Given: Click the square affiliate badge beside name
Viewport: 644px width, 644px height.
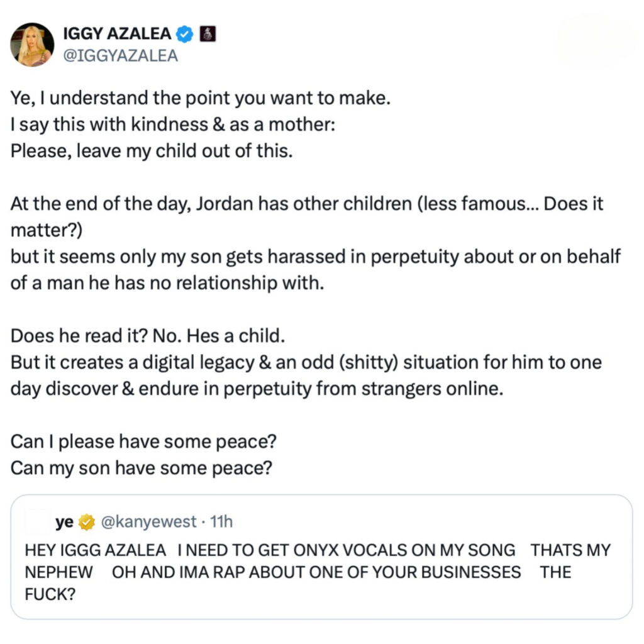Looking at the screenshot, I should point(208,34).
